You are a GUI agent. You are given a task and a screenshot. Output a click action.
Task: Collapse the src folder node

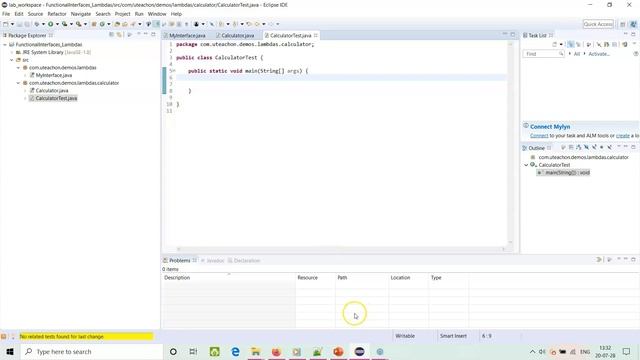point(12,60)
